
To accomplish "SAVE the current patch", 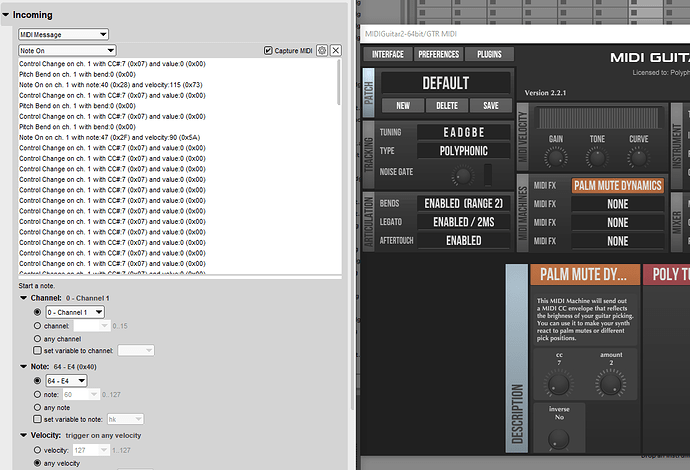I will pos(491,106).
